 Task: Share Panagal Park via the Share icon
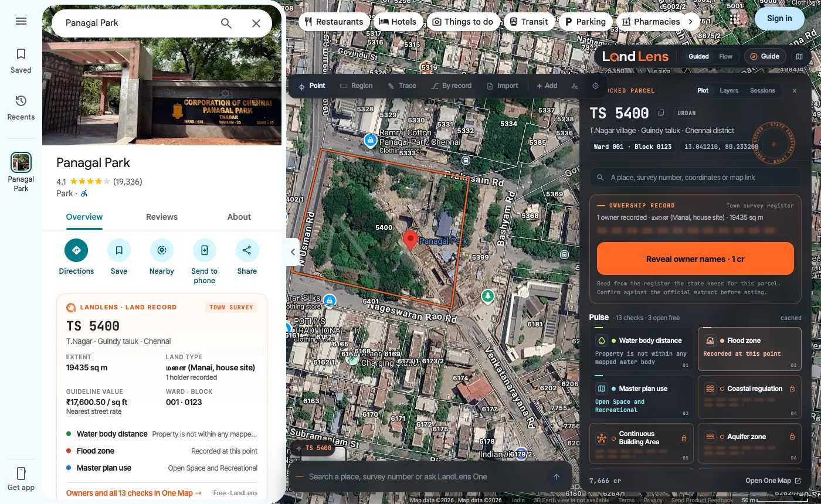point(247,250)
